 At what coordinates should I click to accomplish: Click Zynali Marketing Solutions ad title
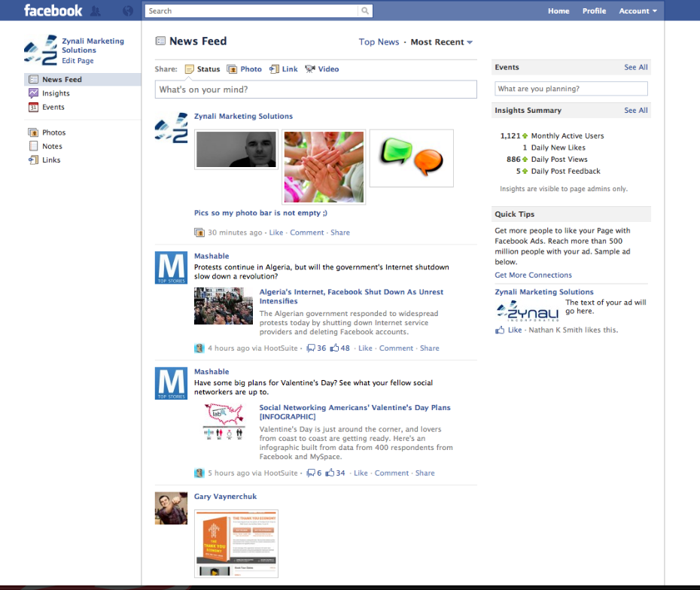point(543,292)
